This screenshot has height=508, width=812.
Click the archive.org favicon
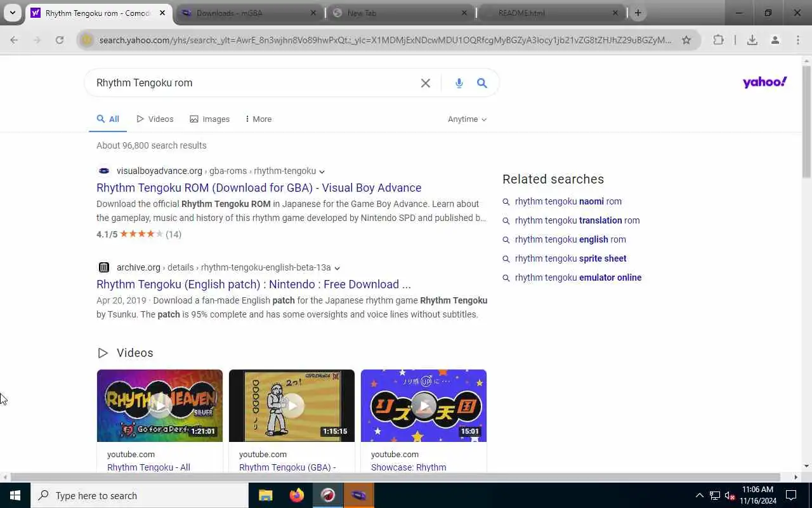[x=104, y=267]
